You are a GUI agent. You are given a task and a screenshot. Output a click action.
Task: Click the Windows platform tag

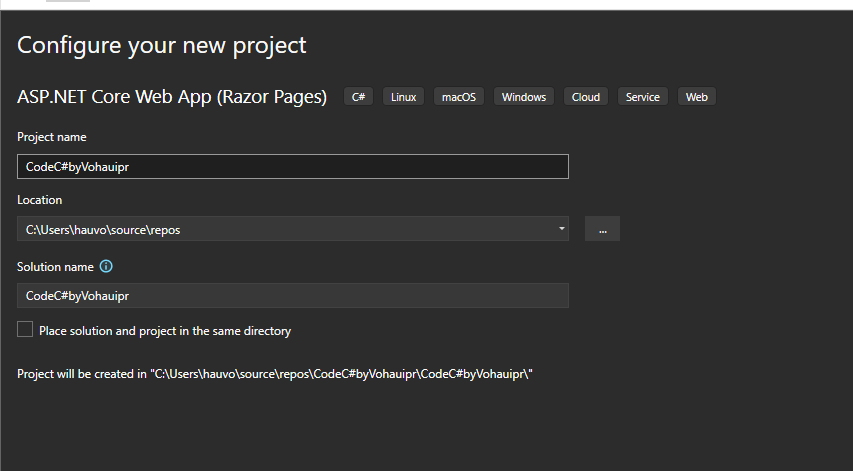point(524,97)
